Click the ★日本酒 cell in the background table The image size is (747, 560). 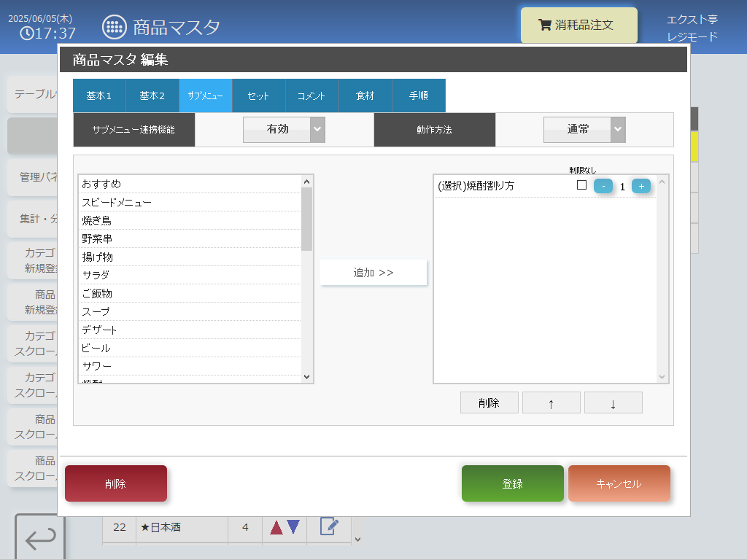(182, 527)
